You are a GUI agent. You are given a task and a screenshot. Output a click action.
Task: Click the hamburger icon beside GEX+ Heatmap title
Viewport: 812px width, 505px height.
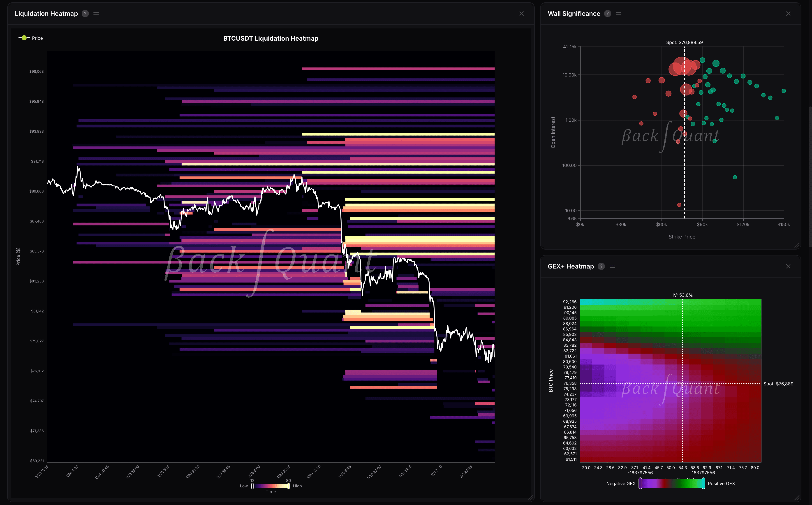[613, 266]
